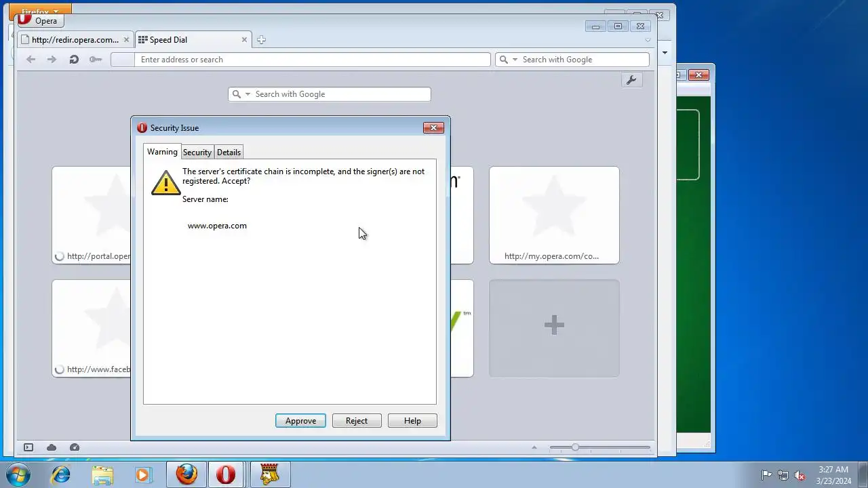Click the warning triangle icon in dialog
The width and height of the screenshot is (868, 488).
pos(165,183)
